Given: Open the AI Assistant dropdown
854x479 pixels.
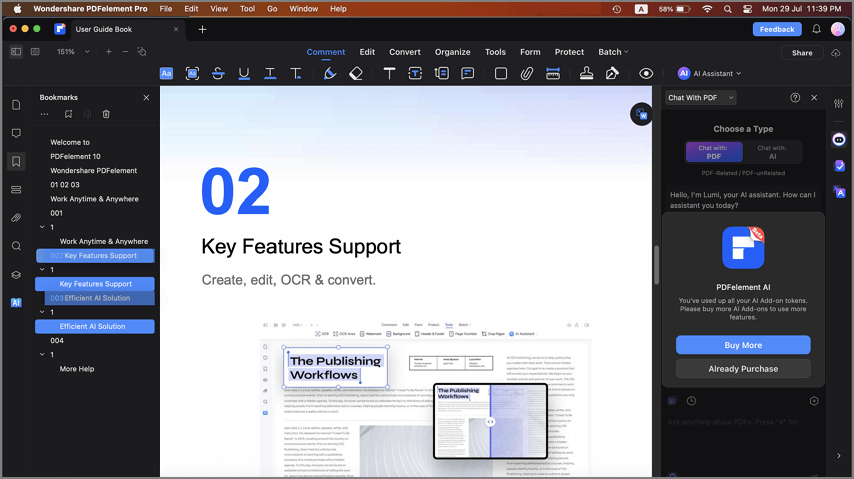Looking at the screenshot, I should tap(710, 74).
